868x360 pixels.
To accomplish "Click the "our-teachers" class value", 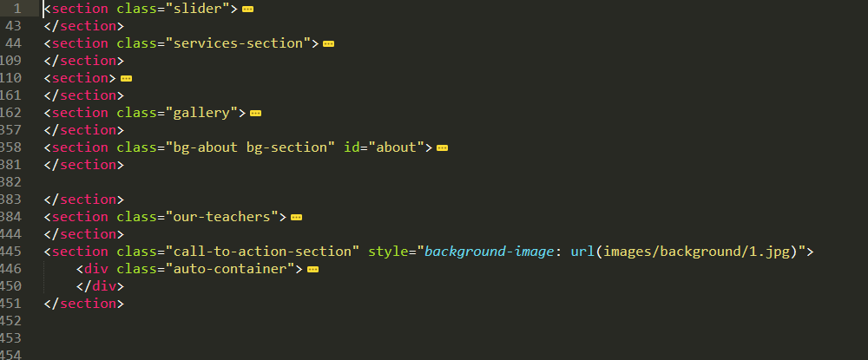I will (225, 217).
